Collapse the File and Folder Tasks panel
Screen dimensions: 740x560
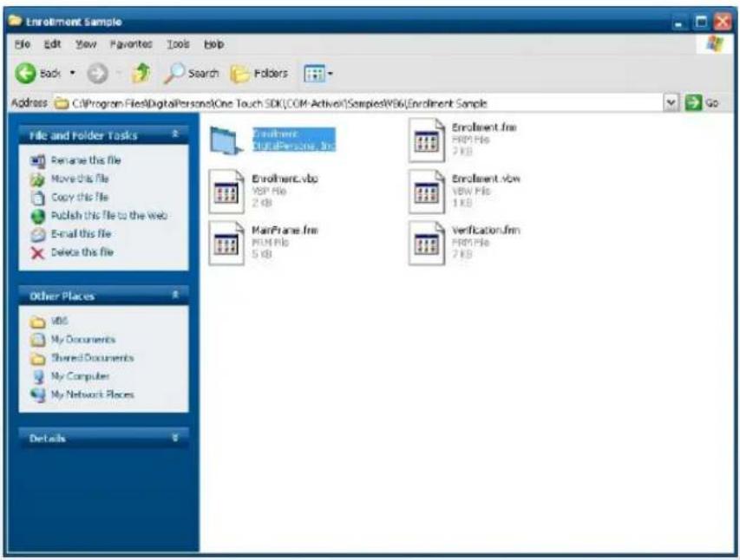tap(175, 134)
